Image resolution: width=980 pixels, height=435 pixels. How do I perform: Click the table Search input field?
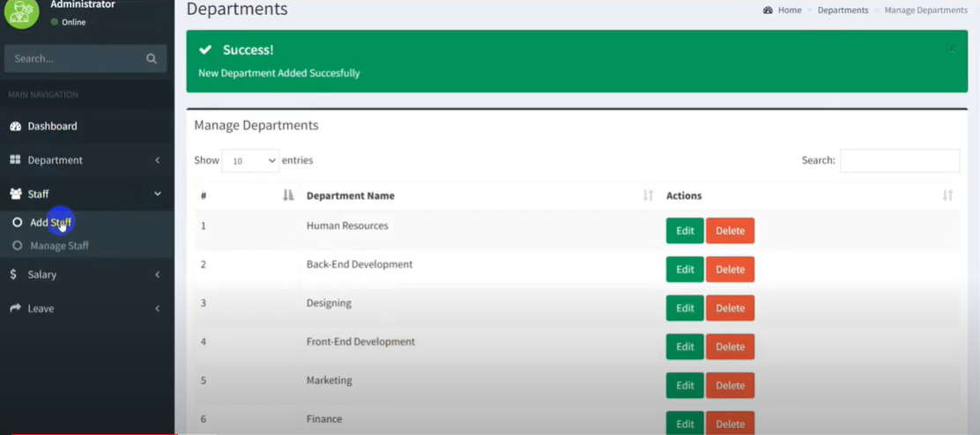899,160
